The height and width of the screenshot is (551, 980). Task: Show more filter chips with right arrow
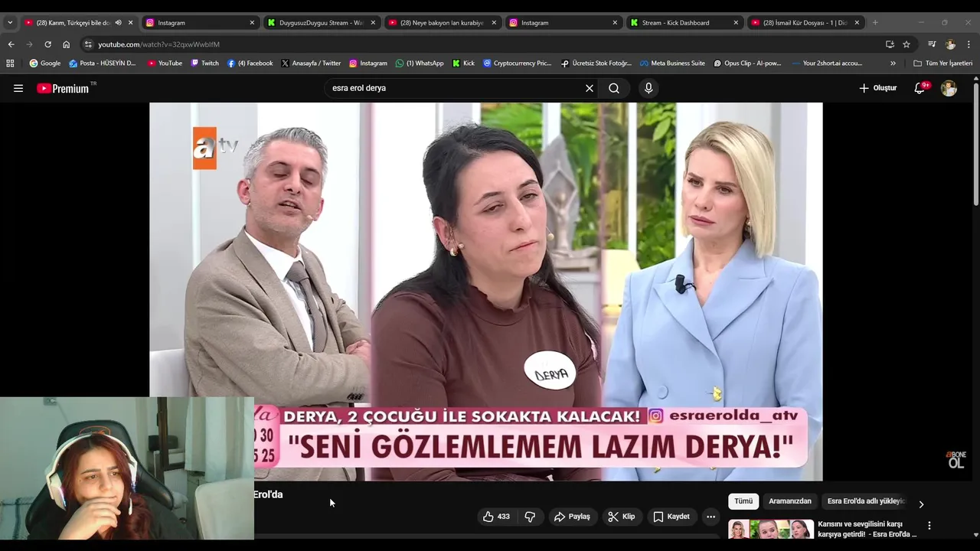(921, 504)
